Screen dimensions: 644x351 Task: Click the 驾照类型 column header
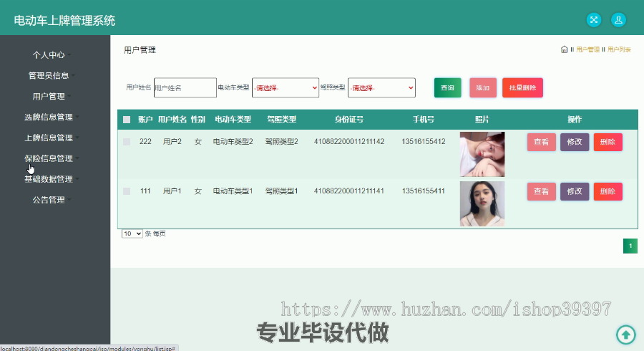pos(281,120)
